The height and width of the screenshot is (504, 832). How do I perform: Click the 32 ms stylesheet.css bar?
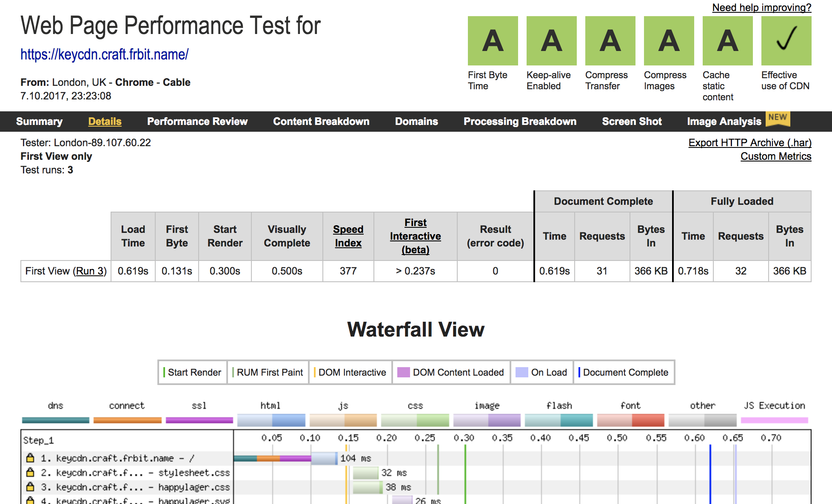366,473
